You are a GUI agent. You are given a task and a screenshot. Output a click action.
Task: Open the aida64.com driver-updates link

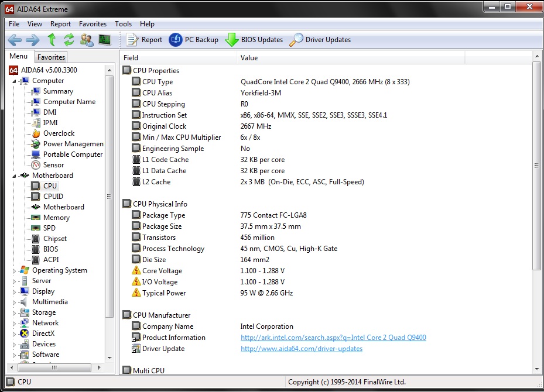point(302,349)
